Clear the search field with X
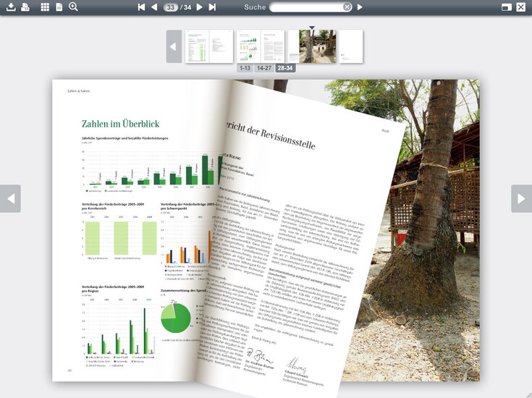 (347, 7)
